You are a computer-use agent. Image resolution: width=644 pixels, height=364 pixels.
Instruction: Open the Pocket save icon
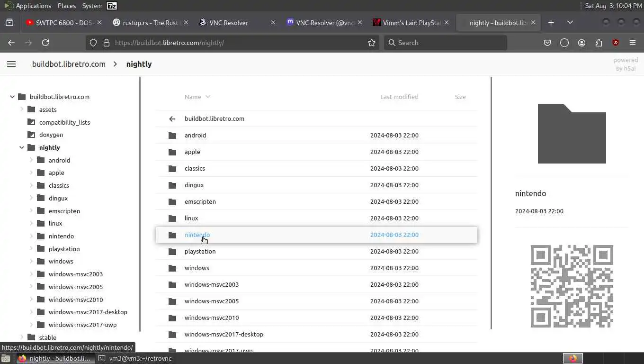(x=547, y=43)
